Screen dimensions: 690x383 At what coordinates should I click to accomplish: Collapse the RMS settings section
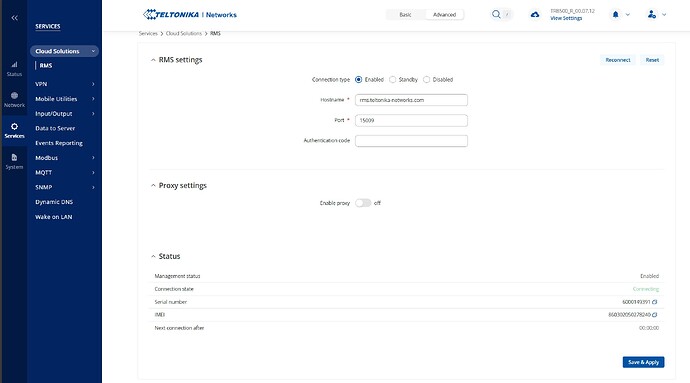pos(153,60)
